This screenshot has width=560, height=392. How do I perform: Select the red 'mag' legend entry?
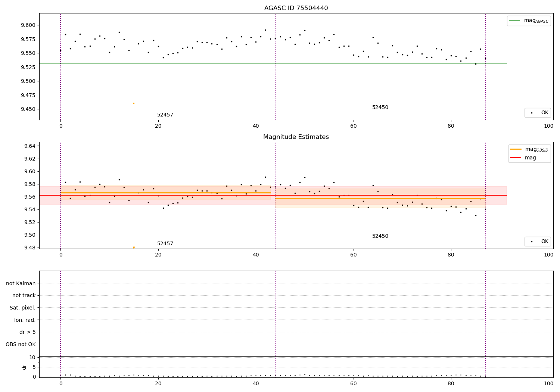click(x=523, y=158)
